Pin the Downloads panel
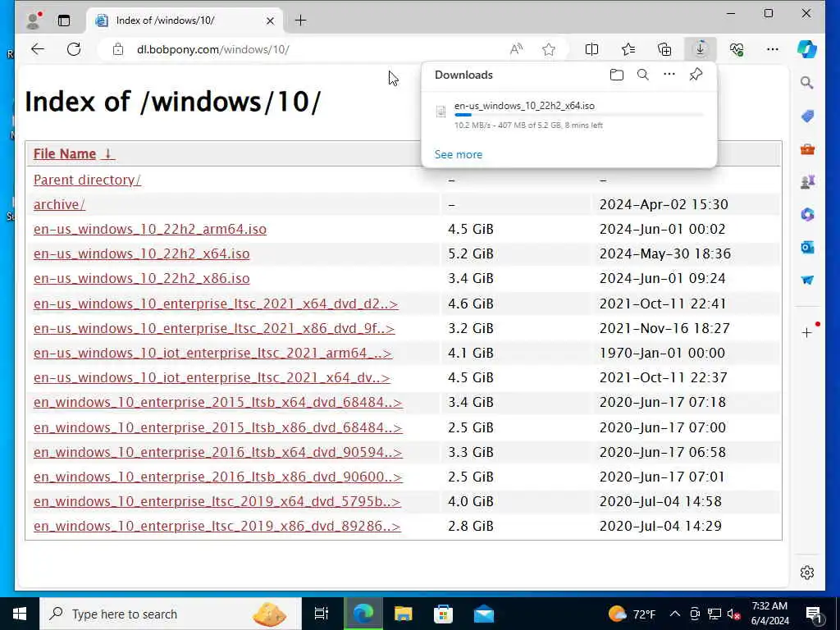The height and width of the screenshot is (630, 840). click(x=696, y=75)
